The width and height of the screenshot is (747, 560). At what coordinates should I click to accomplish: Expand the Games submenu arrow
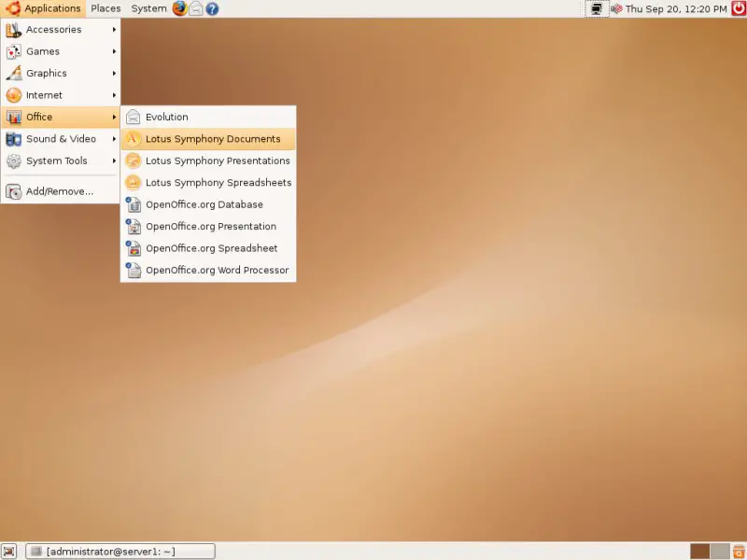coord(114,51)
